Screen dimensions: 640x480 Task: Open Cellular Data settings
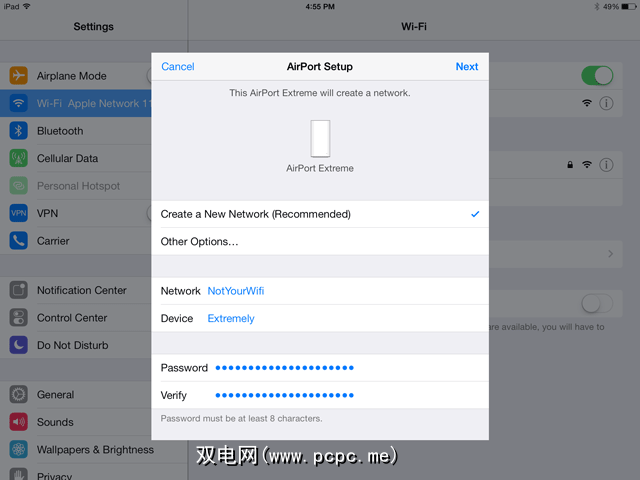point(76,158)
